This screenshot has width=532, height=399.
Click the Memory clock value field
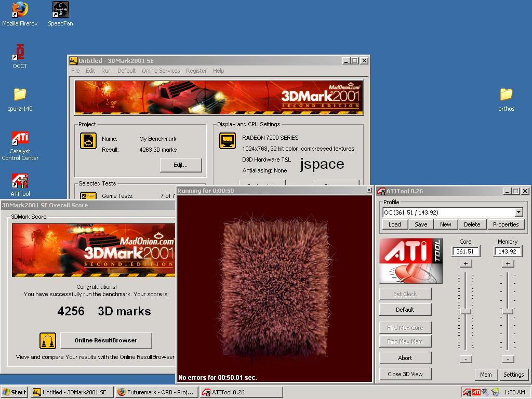coord(507,251)
